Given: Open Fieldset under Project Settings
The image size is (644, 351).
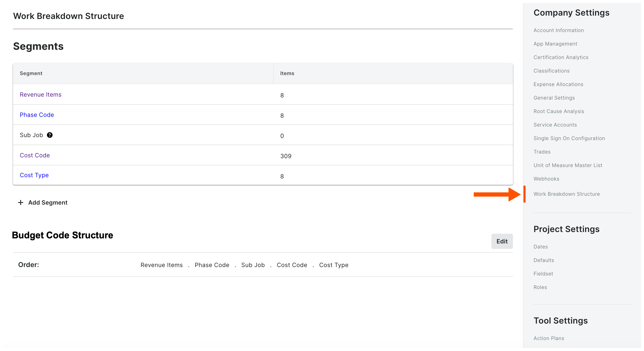Looking at the screenshot, I should (543, 274).
